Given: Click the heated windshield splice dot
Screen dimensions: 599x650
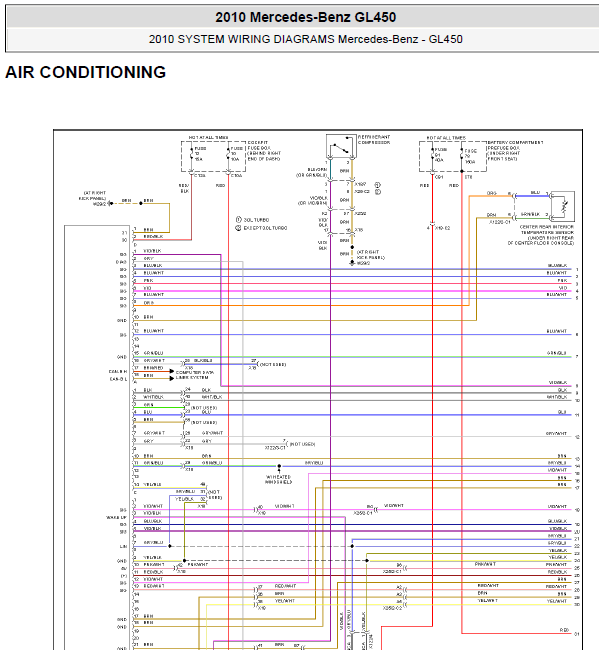Looking at the screenshot, I should click(x=279, y=466).
